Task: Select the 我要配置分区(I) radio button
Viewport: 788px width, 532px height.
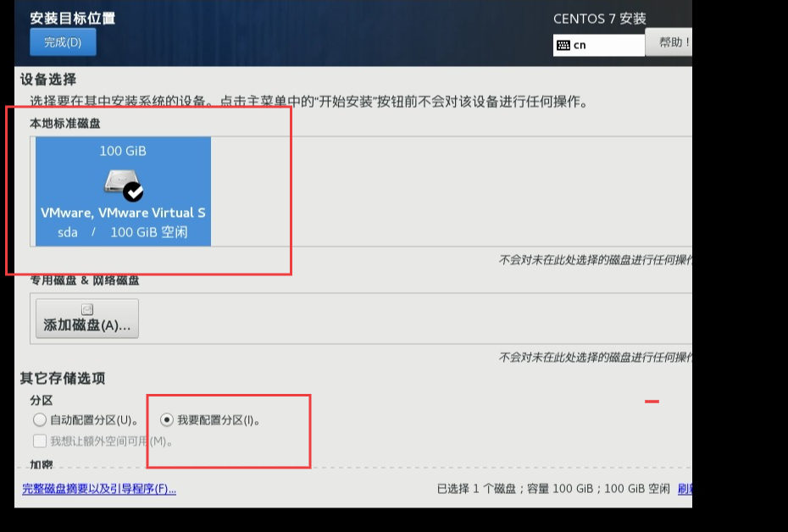Action: (x=167, y=419)
